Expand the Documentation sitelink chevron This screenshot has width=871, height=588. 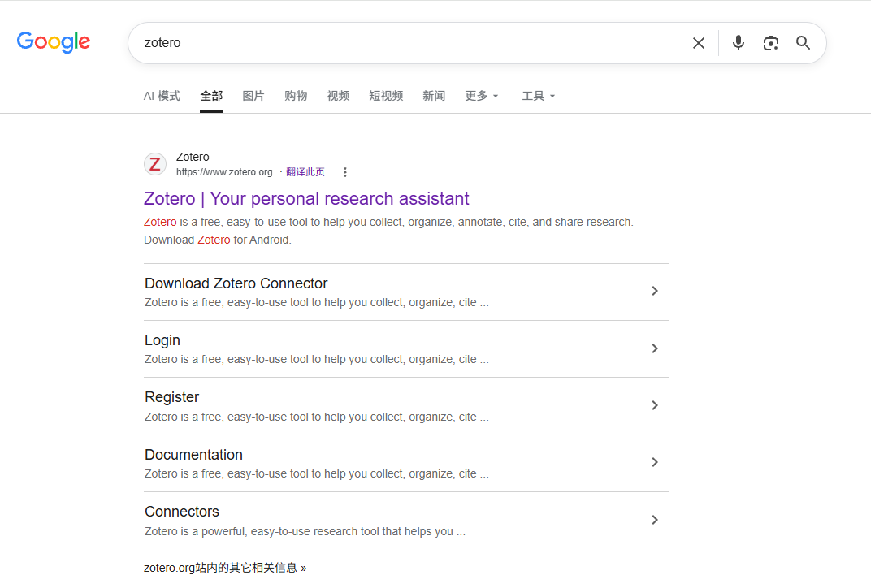click(x=655, y=462)
